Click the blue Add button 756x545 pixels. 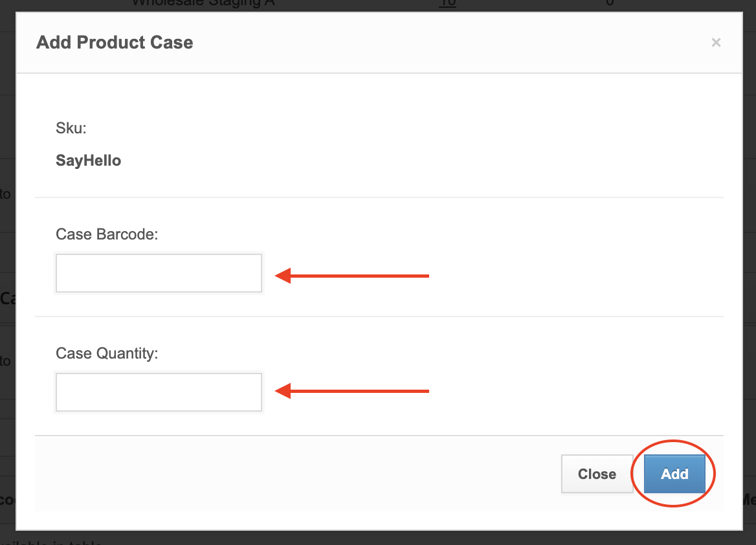click(x=674, y=474)
